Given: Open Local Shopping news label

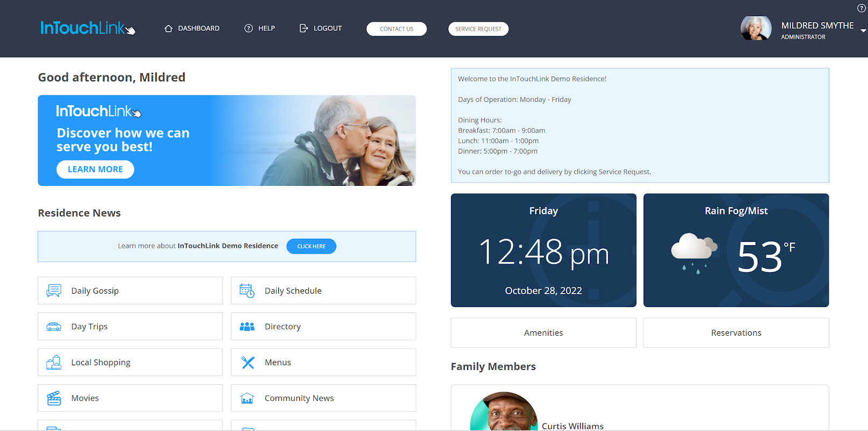Looking at the screenshot, I should pyautogui.click(x=101, y=363).
